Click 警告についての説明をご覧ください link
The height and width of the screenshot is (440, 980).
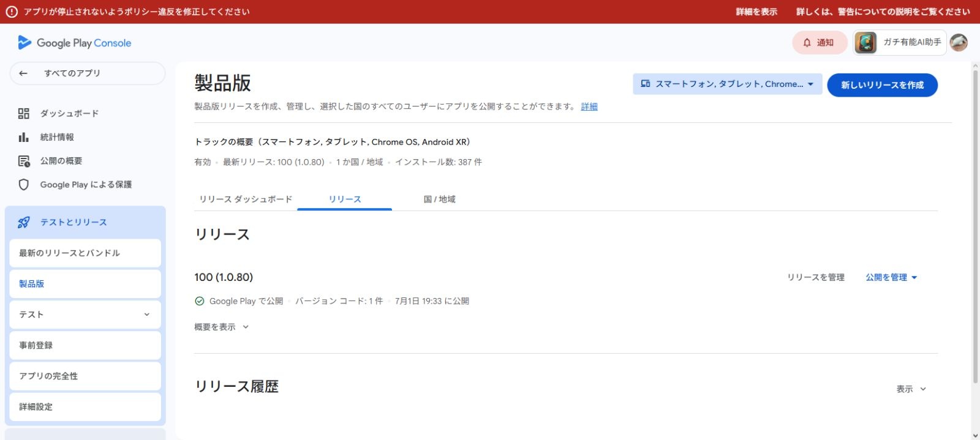pyautogui.click(x=883, y=12)
